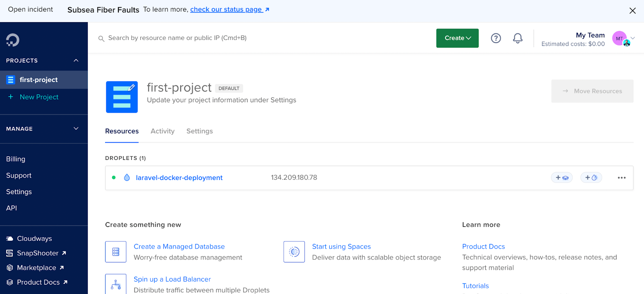Image resolution: width=644 pixels, height=294 pixels.
Task: Add floating IP droplet button
Action: [x=591, y=178]
